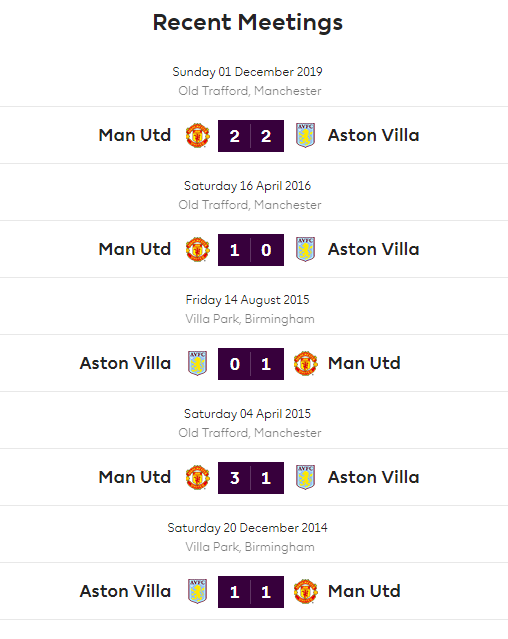Image resolution: width=508 pixels, height=639 pixels.
Task: Select Aston Villa name in August 2015 fixture
Action: click(125, 363)
